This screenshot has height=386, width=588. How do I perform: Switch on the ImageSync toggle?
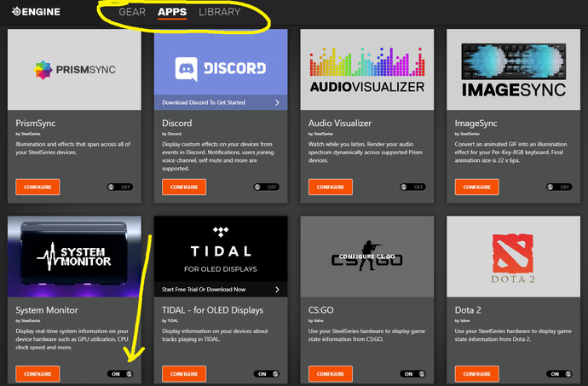coord(559,187)
